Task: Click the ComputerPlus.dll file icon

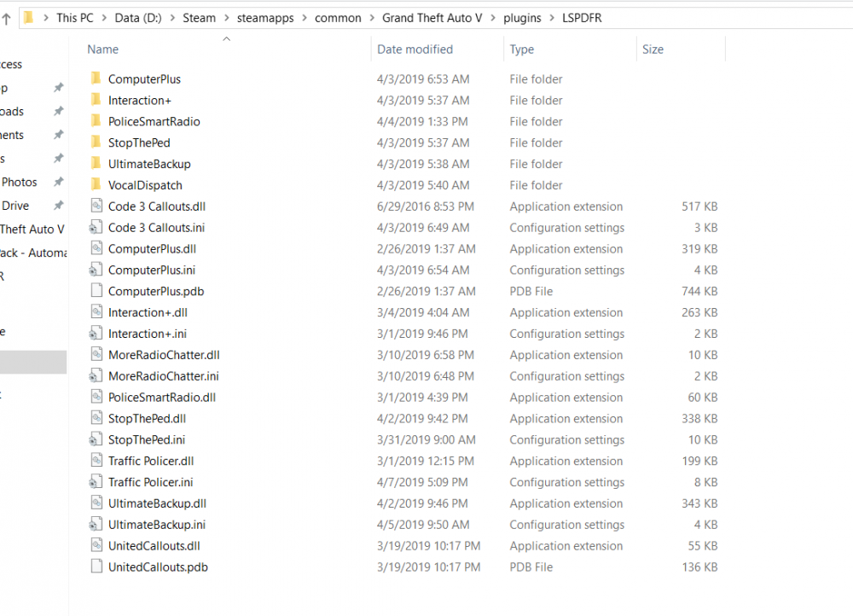Action: point(96,248)
